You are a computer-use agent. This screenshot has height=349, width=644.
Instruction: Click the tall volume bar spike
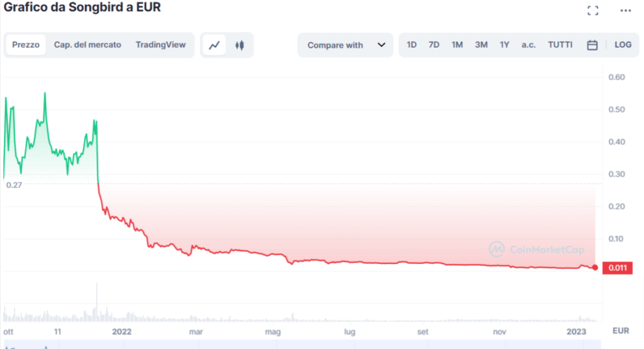tap(97, 302)
